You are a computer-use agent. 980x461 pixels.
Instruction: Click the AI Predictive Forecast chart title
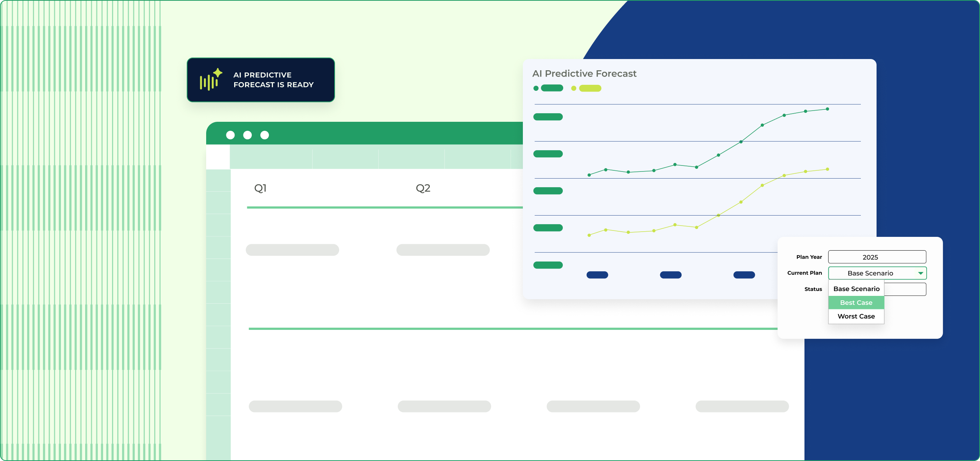pyautogui.click(x=584, y=74)
